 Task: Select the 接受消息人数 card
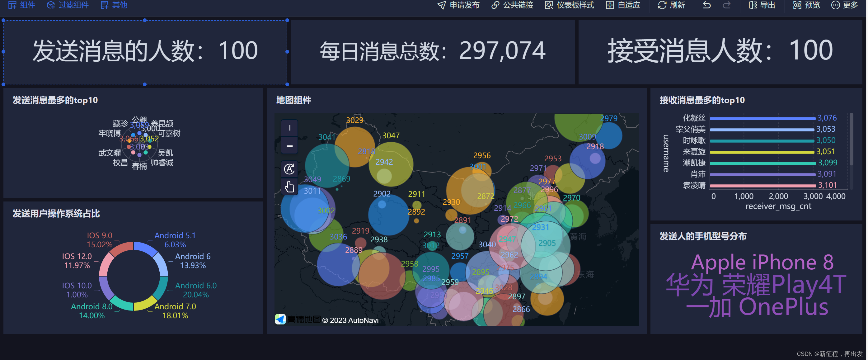pos(720,52)
